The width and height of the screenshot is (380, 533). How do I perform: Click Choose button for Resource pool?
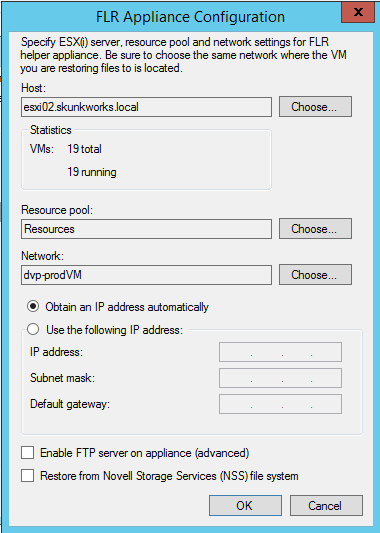(x=315, y=229)
